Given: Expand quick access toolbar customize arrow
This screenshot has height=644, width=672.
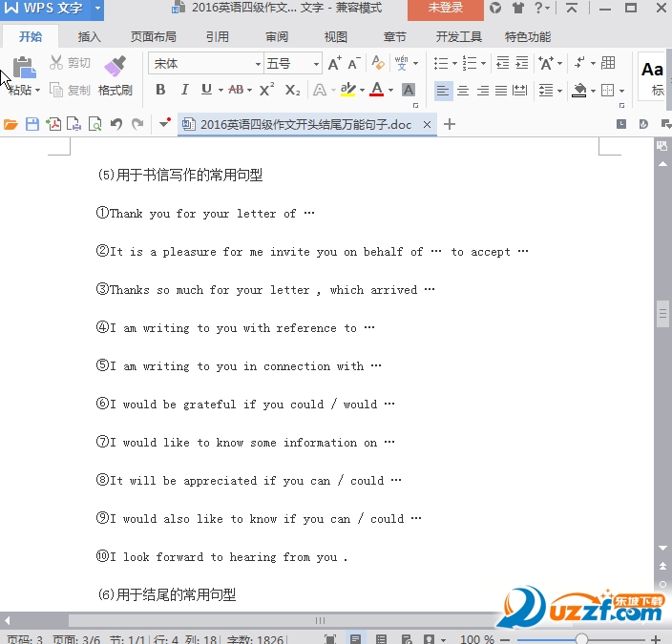Looking at the screenshot, I should pyautogui.click(x=164, y=124).
